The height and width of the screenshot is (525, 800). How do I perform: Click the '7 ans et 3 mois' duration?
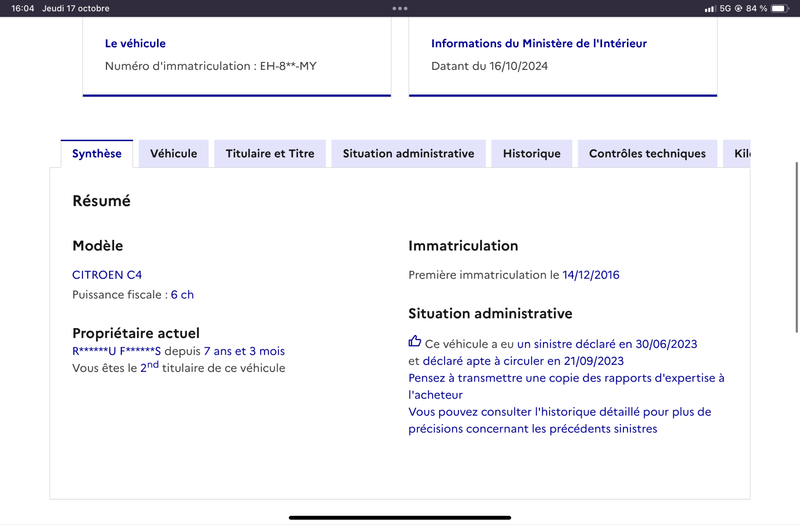pyautogui.click(x=244, y=351)
